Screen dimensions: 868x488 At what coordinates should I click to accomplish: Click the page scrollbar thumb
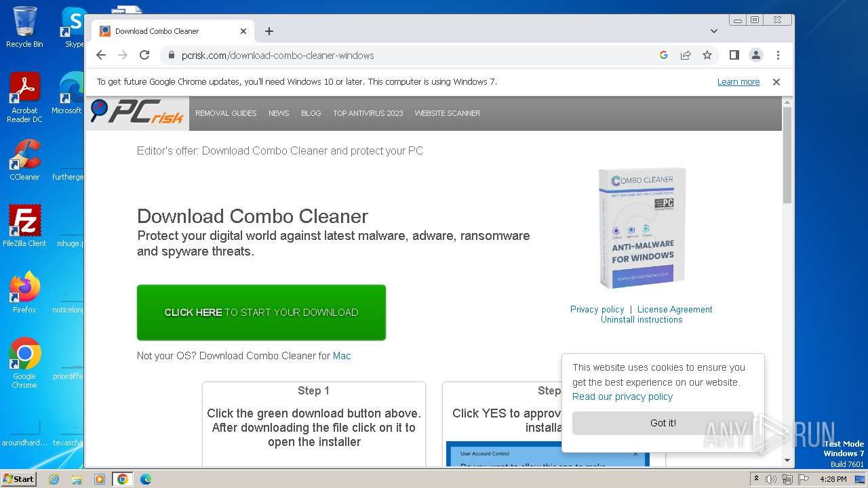click(x=787, y=156)
